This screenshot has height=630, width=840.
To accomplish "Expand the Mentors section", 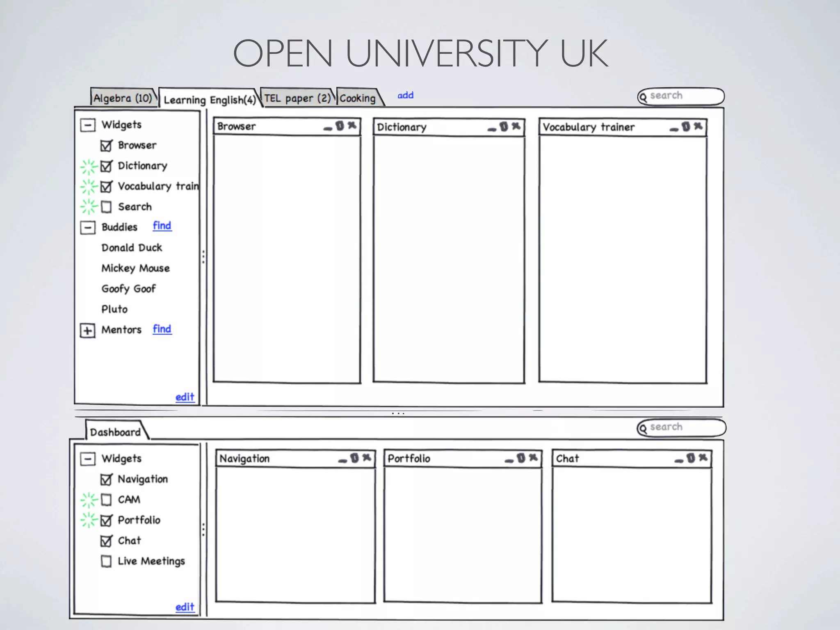I will pyautogui.click(x=88, y=331).
